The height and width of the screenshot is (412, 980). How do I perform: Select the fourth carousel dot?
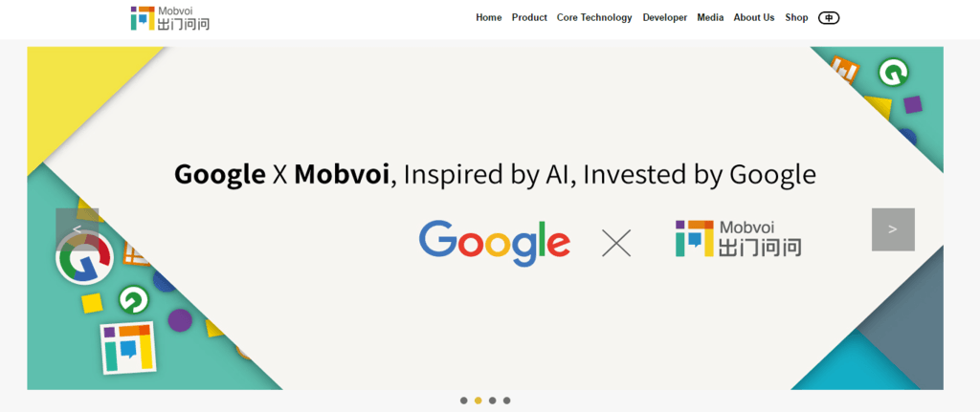506,401
